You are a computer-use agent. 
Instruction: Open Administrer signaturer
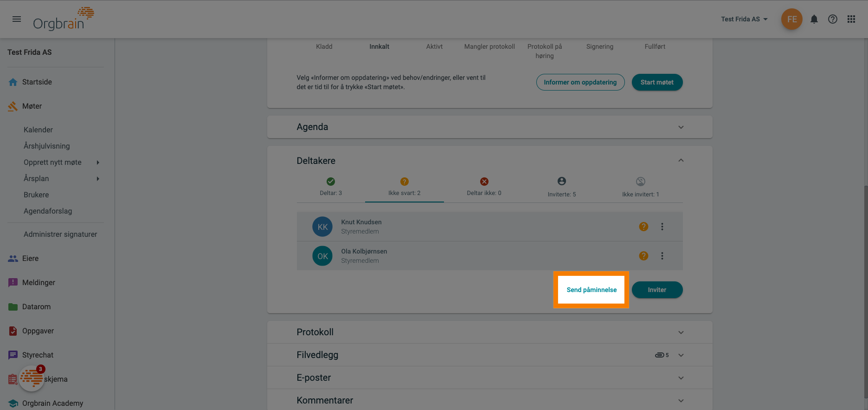[x=60, y=234]
